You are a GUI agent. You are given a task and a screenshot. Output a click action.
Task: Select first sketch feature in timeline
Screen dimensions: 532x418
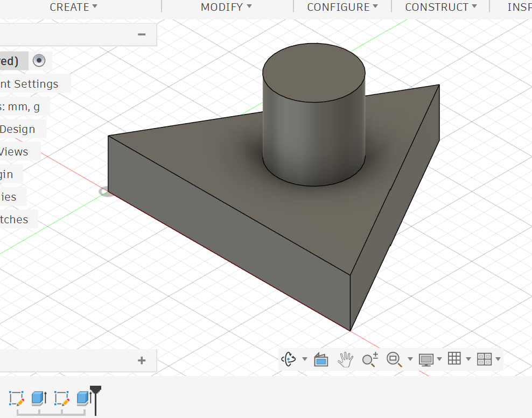pos(17,398)
